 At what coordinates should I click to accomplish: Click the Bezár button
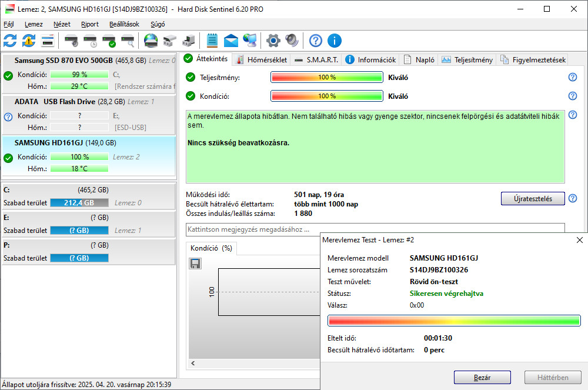(x=482, y=377)
